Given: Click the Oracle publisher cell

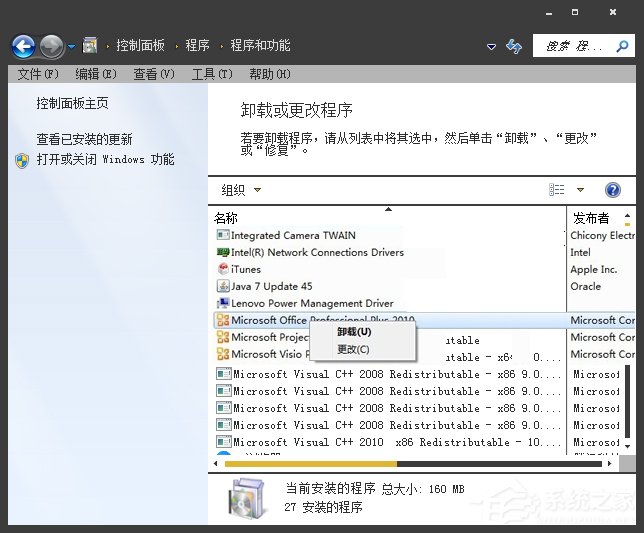Looking at the screenshot, I should click(x=585, y=286).
